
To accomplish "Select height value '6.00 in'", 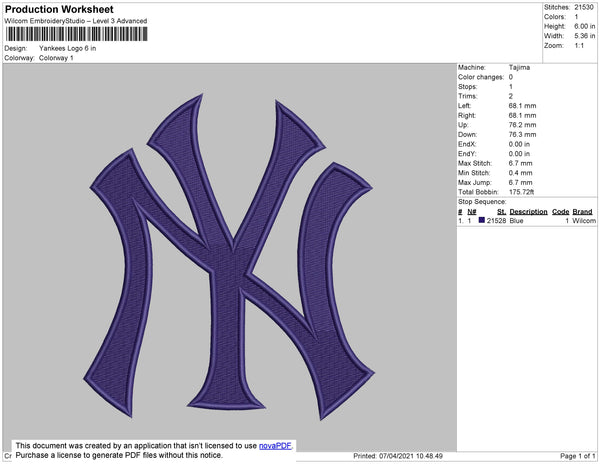I will click(584, 26).
